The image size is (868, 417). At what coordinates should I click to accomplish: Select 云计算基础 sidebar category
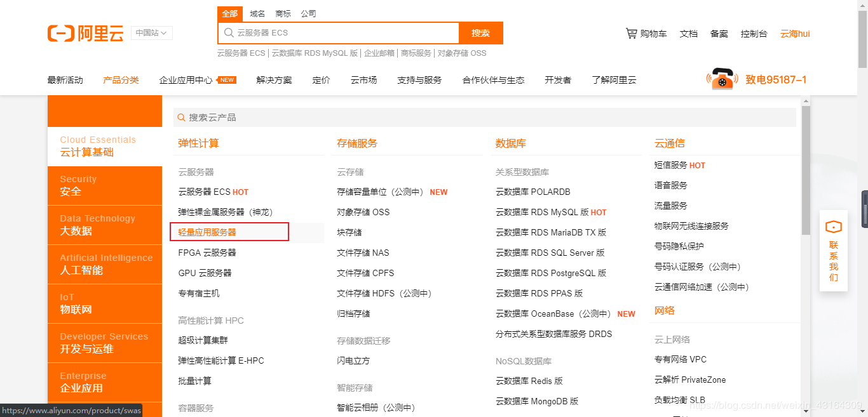(x=105, y=147)
